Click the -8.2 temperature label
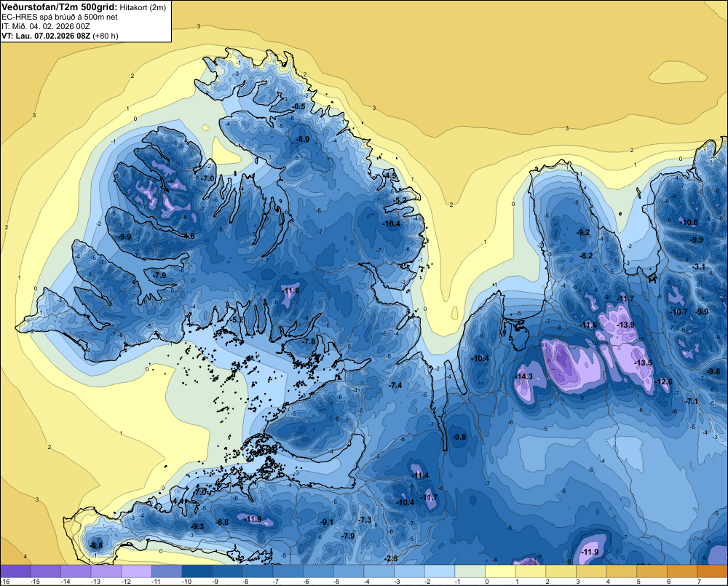 (x=587, y=256)
